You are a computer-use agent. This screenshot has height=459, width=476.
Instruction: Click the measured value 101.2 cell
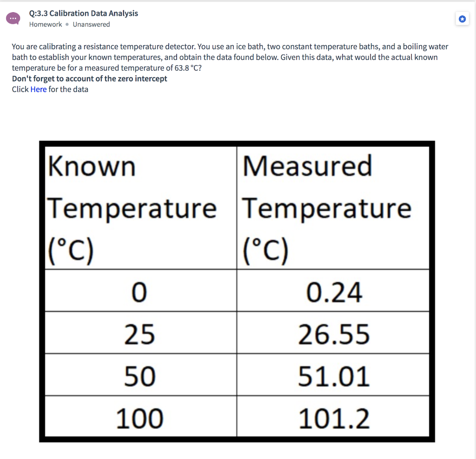(x=333, y=417)
